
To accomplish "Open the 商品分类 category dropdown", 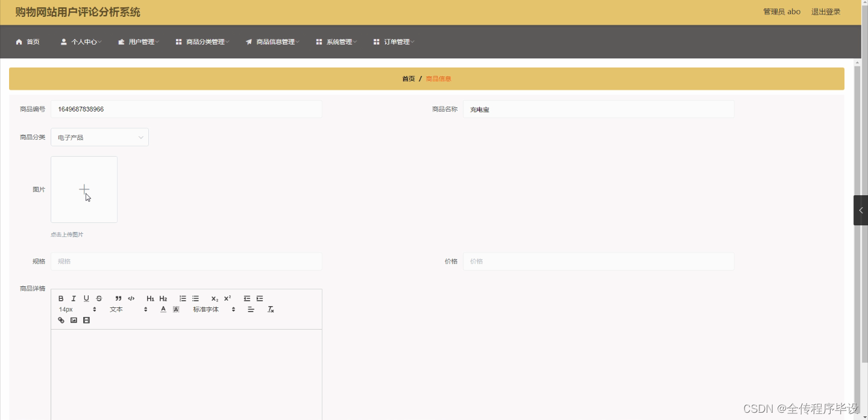I will coord(99,137).
